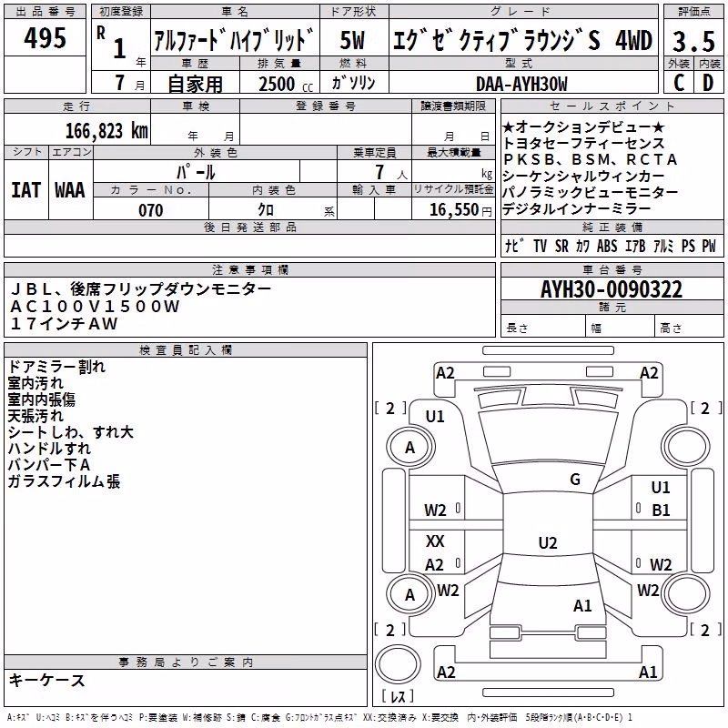Select the overall score 3.5
The height and width of the screenshot is (728, 728).
tap(693, 41)
